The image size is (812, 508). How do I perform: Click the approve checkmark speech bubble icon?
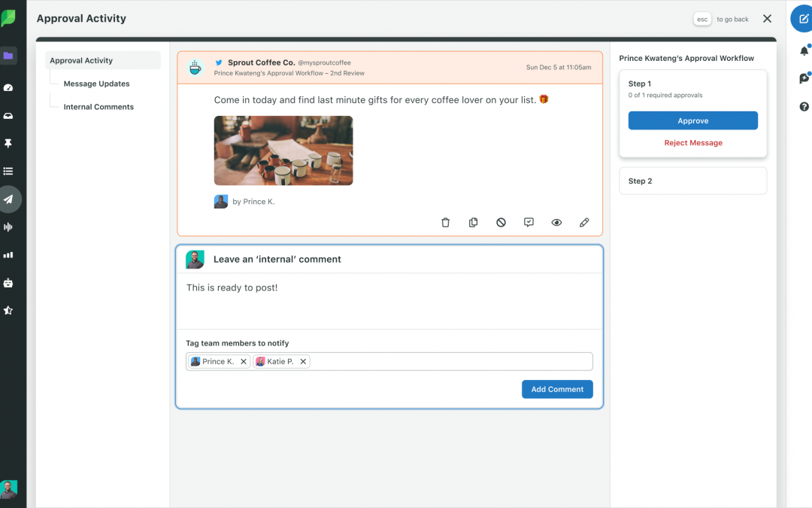529,222
